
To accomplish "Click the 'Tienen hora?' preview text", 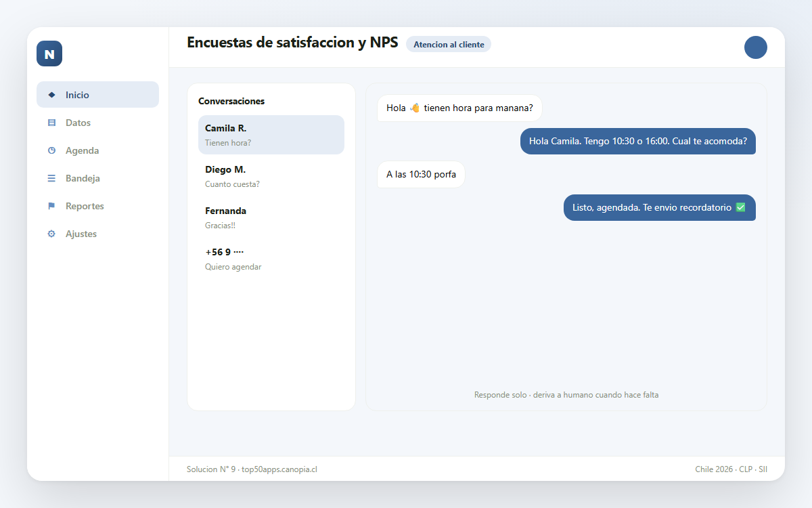I will point(228,142).
